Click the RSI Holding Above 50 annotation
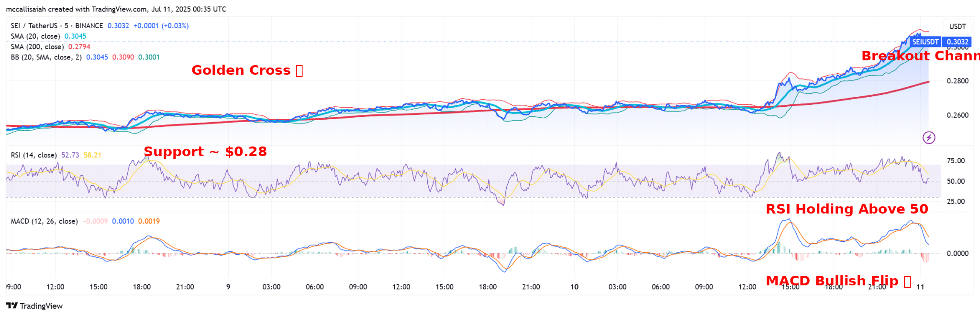The height and width of the screenshot is (316, 980). point(846,209)
